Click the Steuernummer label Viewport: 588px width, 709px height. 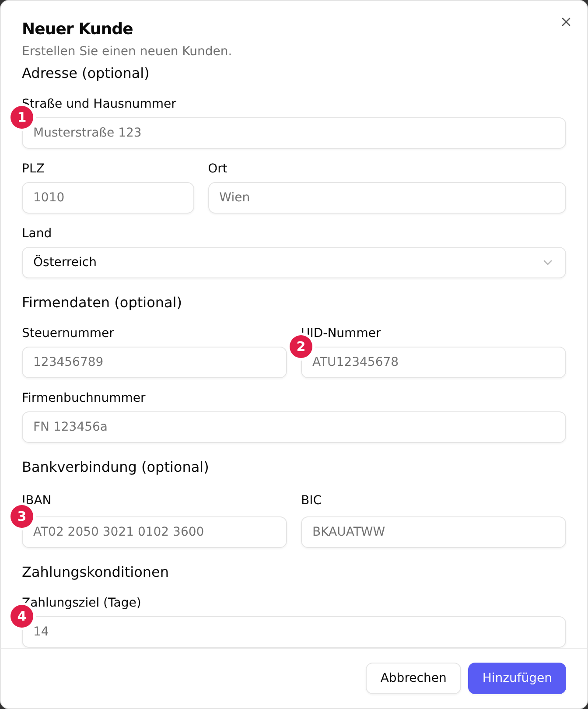click(x=68, y=333)
